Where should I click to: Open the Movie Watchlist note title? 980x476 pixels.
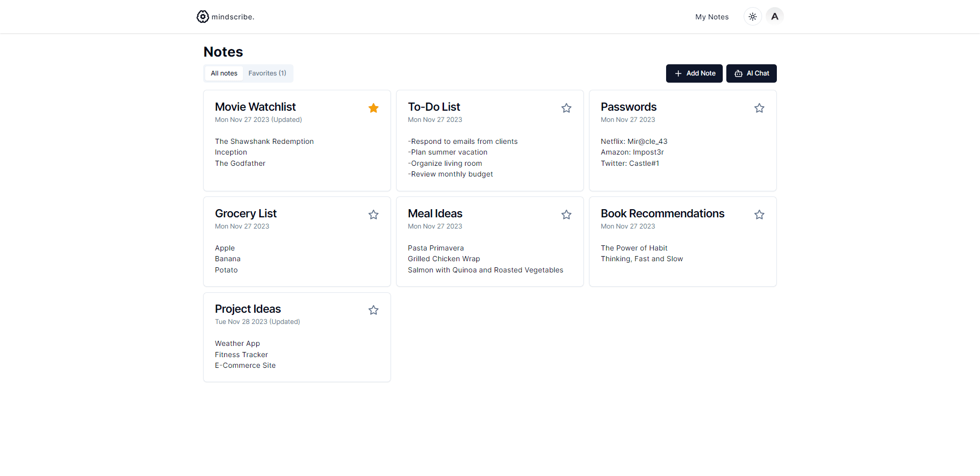tap(255, 107)
